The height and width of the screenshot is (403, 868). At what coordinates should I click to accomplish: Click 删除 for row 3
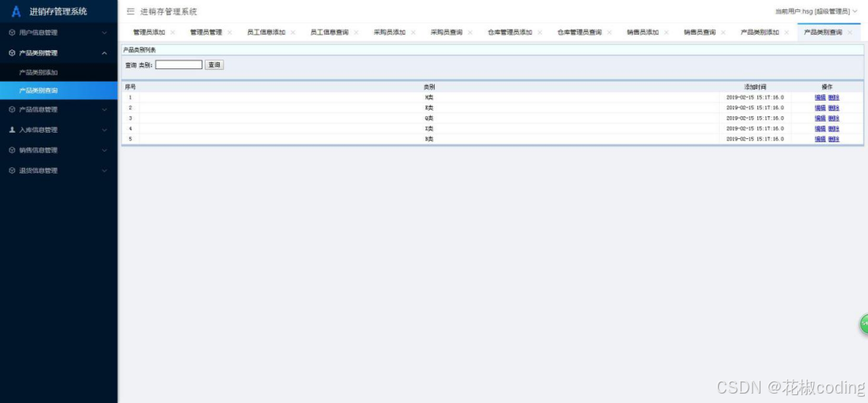[833, 118]
